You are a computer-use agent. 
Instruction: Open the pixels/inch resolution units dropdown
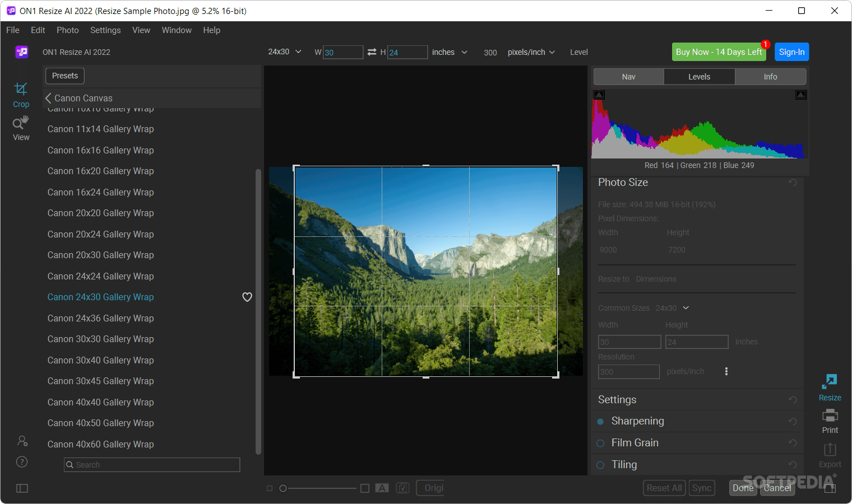click(x=531, y=52)
